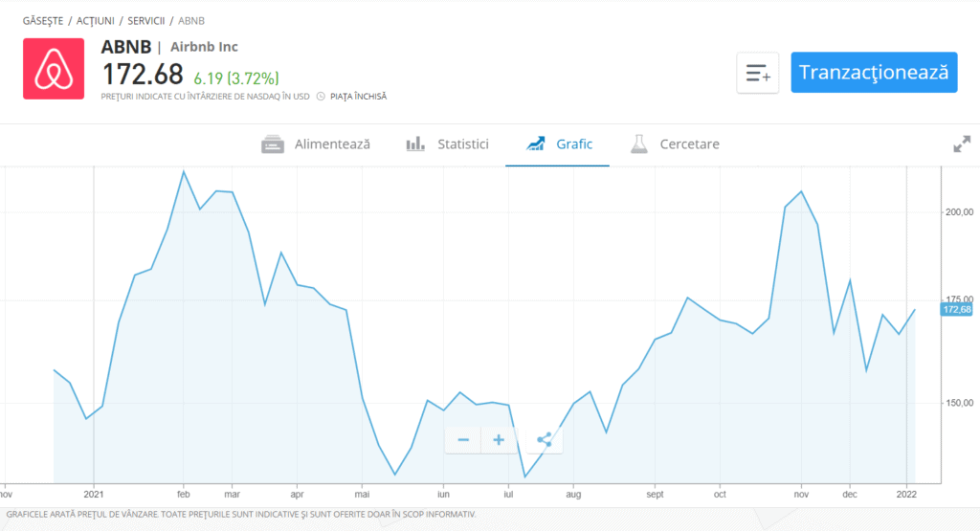The image size is (980, 531).
Task: Select the Grafic tab
Action: tap(559, 144)
